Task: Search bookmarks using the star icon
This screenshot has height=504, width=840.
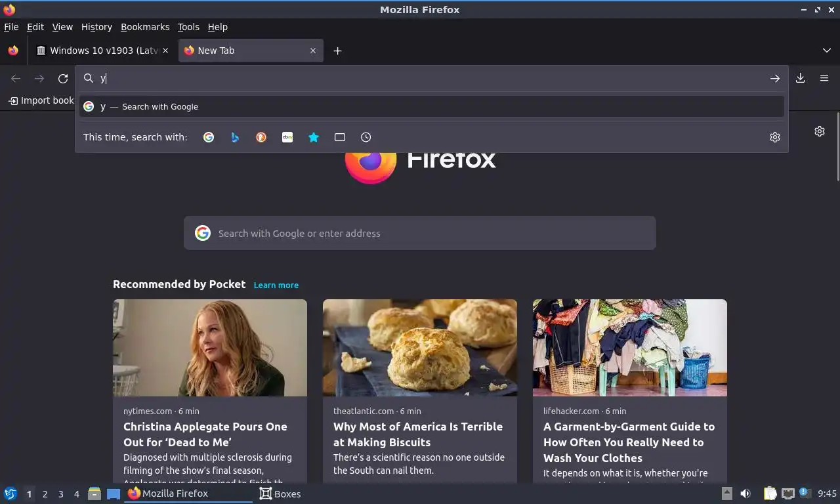Action: tap(314, 137)
